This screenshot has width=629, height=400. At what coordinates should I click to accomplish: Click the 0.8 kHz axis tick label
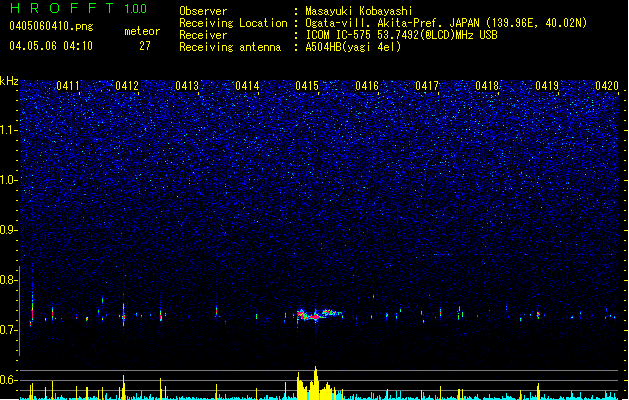pos(8,280)
